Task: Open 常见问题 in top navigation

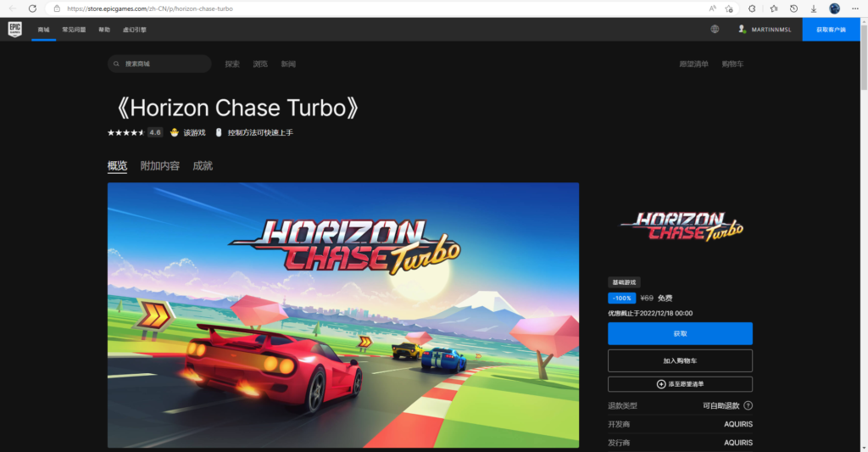Action: (x=75, y=30)
